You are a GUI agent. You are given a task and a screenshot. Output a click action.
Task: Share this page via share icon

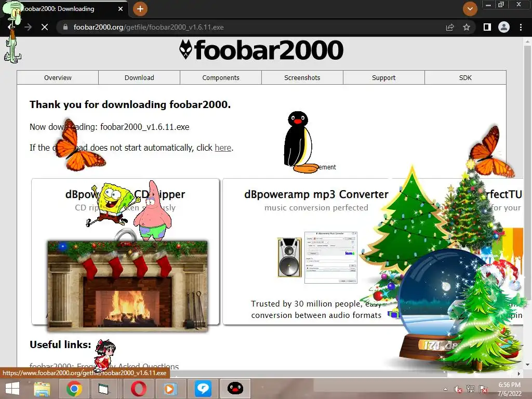[450, 27]
